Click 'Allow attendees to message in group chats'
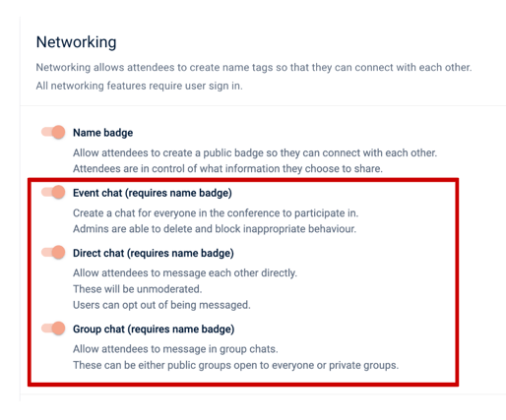 (x=175, y=349)
